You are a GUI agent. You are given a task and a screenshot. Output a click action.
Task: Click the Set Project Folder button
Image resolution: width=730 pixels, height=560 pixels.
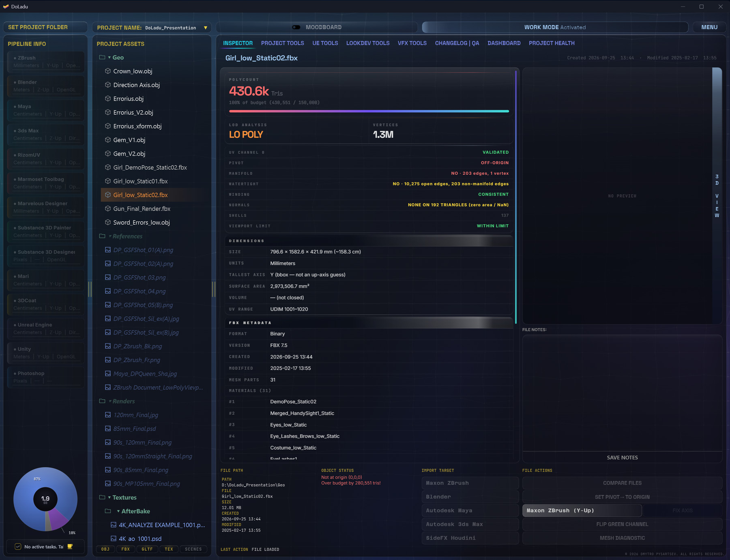(45, 27)
